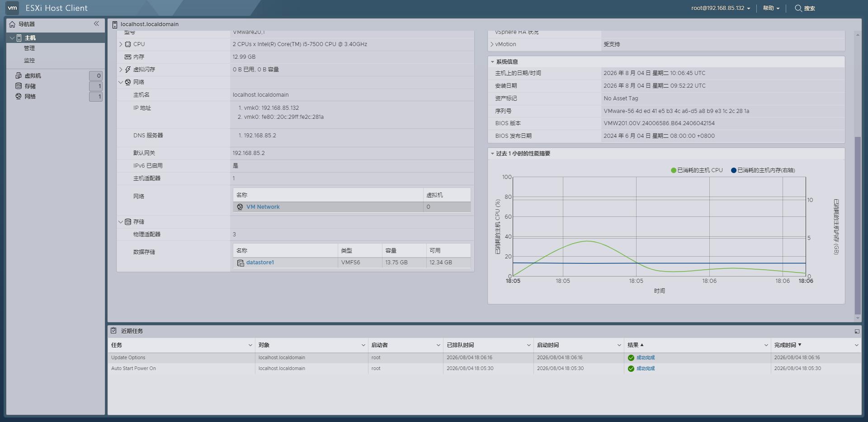Collapse the 系统信息 panel

tap(492, 62)
